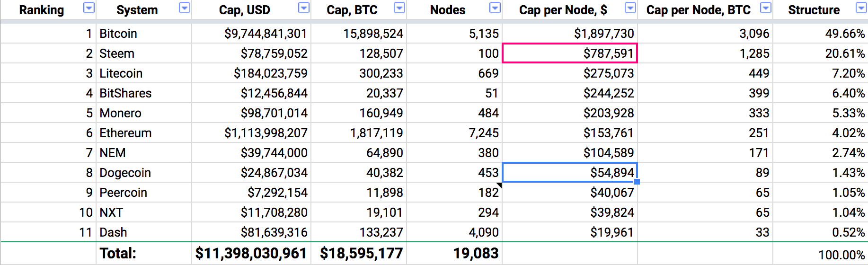The height and width of the screenshot is (265, 868).
Task: Select the Litecoin system cell
Action: tap(144, 73)
